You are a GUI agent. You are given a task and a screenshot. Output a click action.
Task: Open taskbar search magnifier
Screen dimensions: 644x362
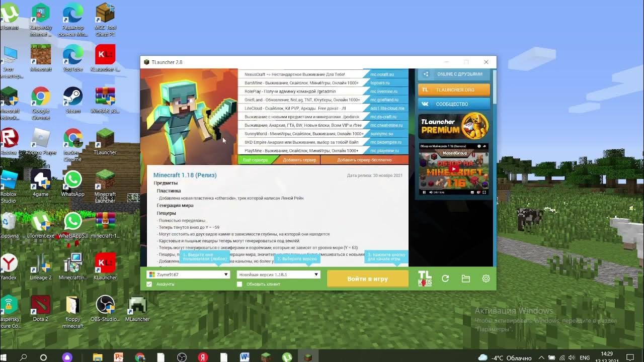(23, 357)
